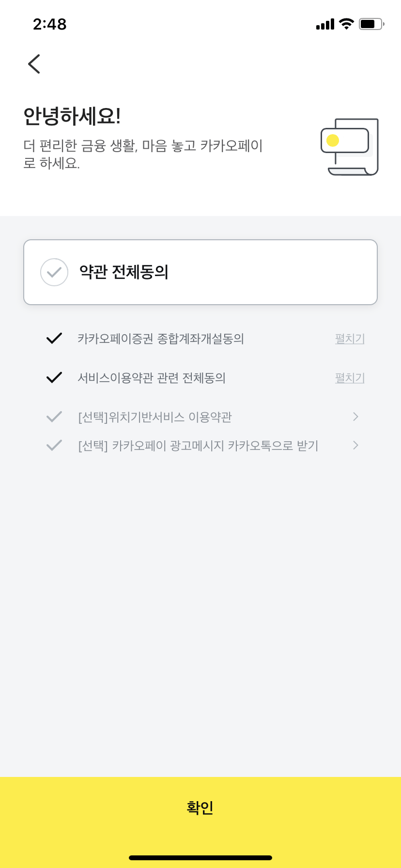
Task: Tap the battery indicator icon
Action: coord(371,24)
